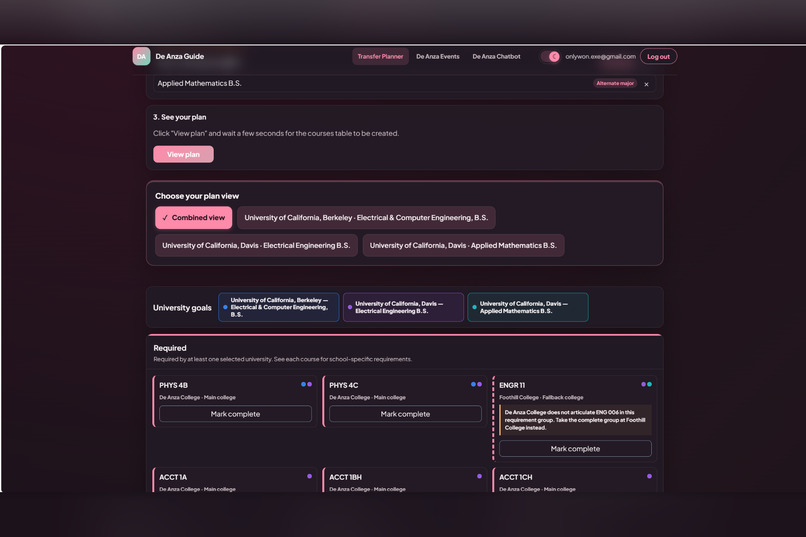Click the ENGR 11 course title
The height and width of the screenshot is (537, 806).
point(512,385)
